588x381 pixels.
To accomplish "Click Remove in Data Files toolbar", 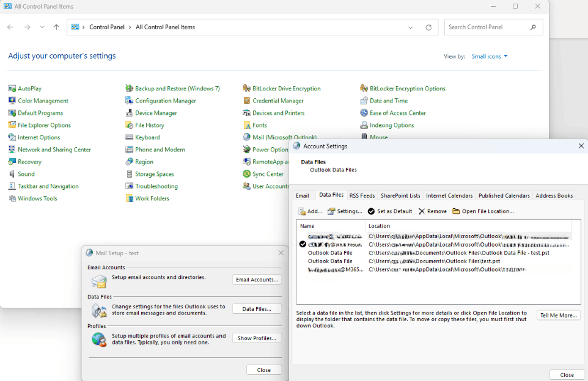I will coord(432,211).
